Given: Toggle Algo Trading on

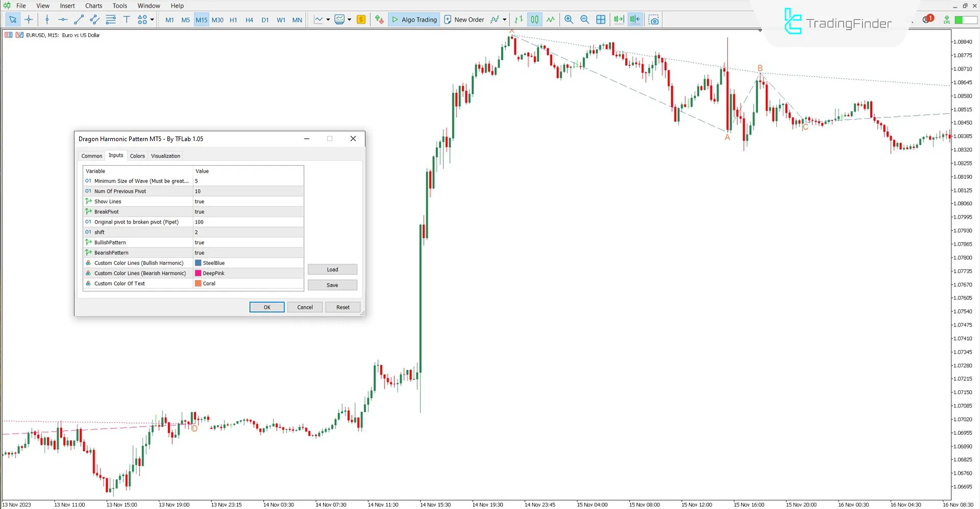Looking at the screenshot, I should (x=414, y=20).
